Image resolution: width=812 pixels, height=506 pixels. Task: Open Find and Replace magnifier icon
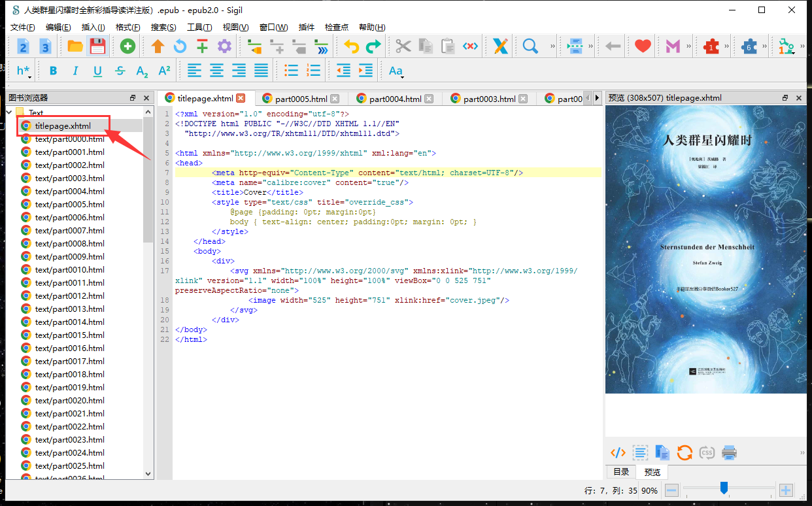(530, 46)
